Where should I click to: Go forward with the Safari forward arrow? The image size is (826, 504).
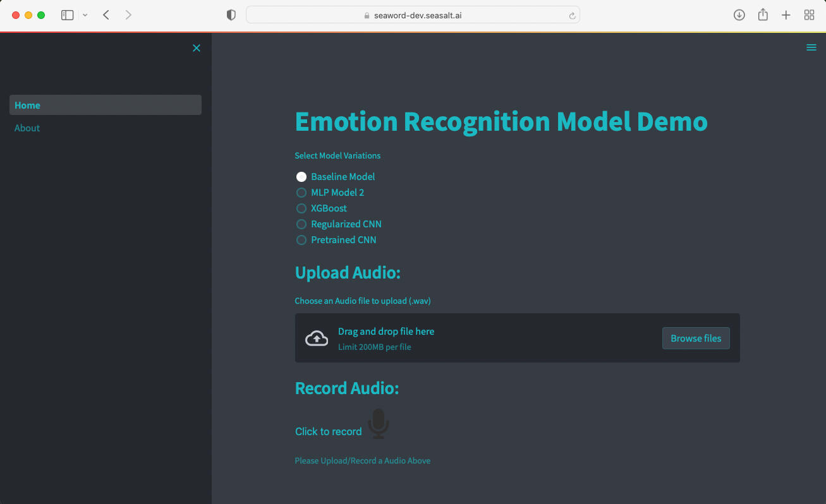point(128,15)
